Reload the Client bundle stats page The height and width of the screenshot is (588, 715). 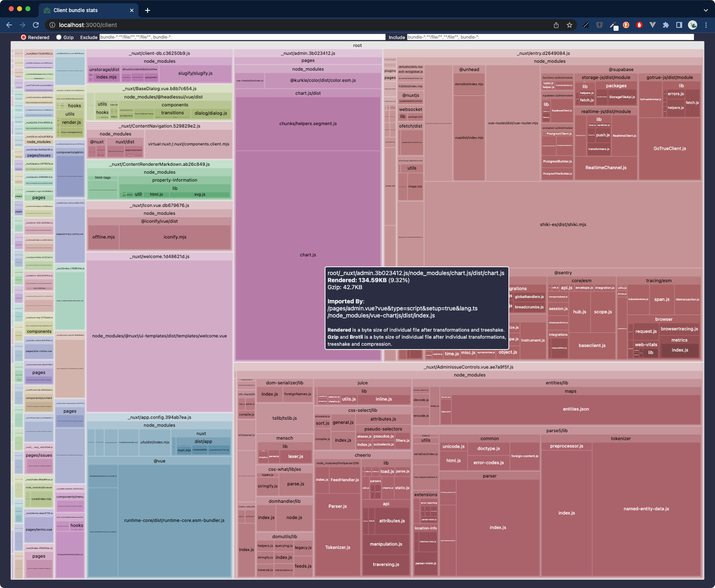pyautogui.click(x=36, y=25)
